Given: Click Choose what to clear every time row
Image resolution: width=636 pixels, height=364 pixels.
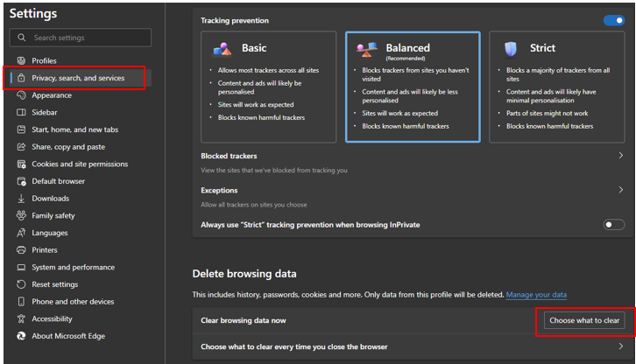Looking at the screenshot, I should (412, 346).
